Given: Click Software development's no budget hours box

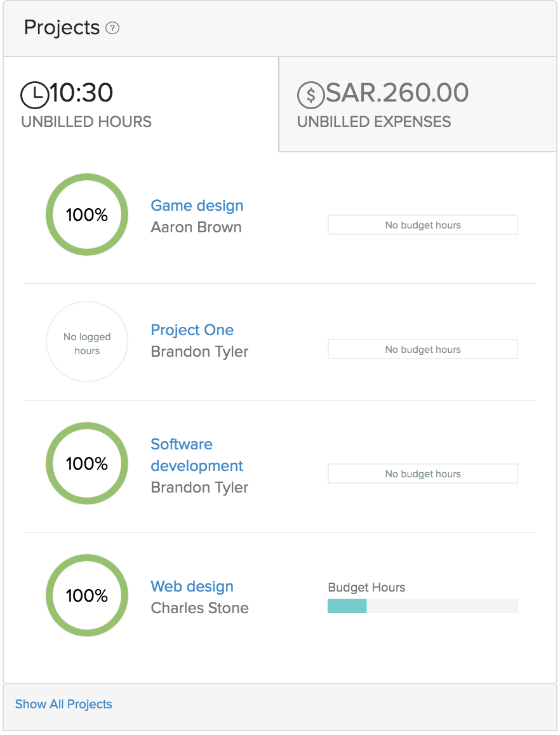Looking at the screenshot, I should pos(422,474).
